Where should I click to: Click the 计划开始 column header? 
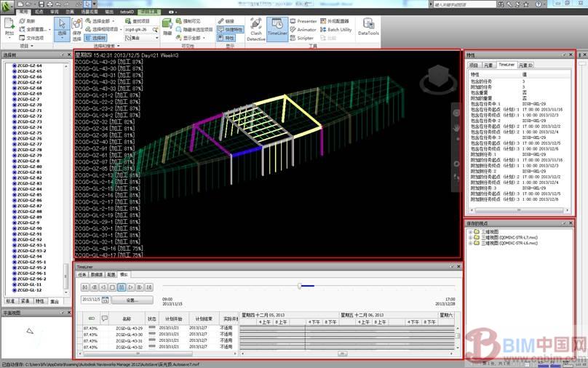[x=167, y=319]
